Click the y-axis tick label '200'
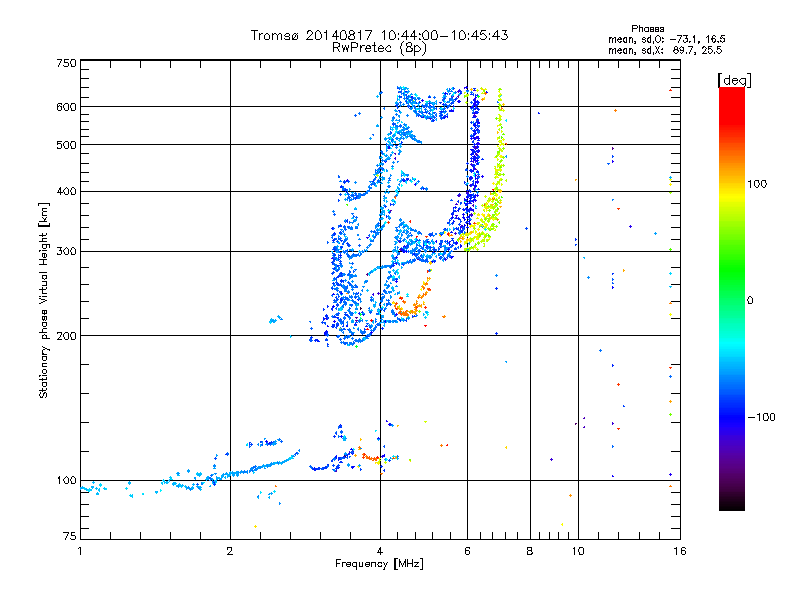Screen dimensions: 800x600 [66, 336]
